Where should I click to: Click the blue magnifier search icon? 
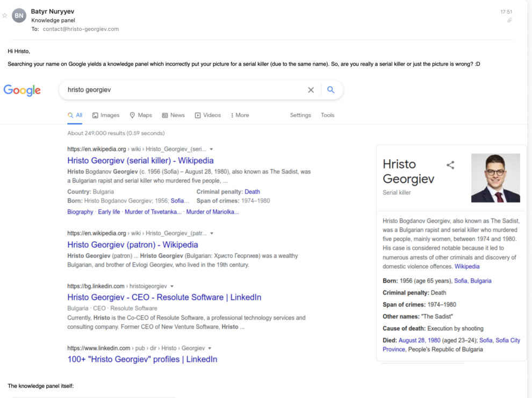(331, 90)
